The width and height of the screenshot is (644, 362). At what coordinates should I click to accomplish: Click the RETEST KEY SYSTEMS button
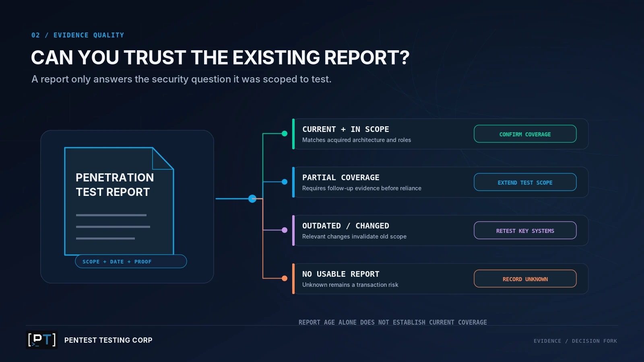[525, 230]
